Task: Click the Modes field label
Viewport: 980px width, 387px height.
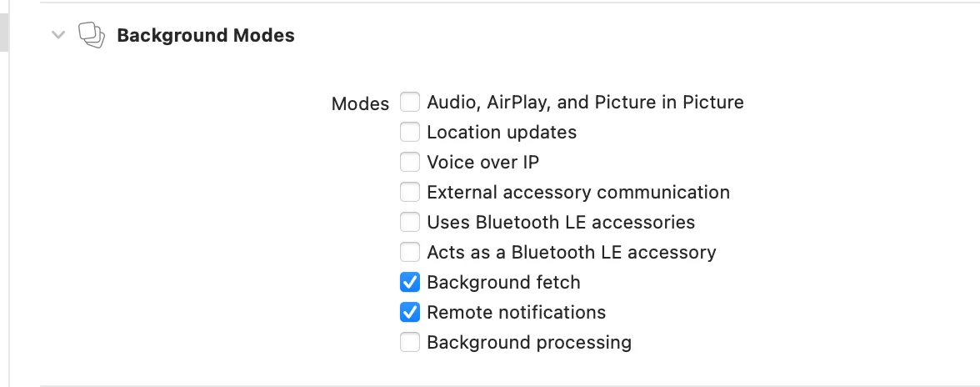Action: point(360,104)
